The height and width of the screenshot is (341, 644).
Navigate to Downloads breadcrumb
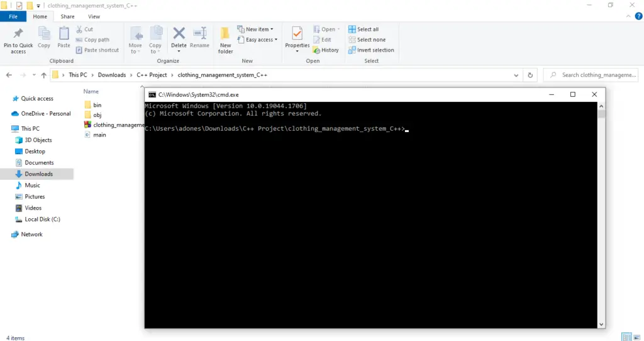[x=112, y=75]
